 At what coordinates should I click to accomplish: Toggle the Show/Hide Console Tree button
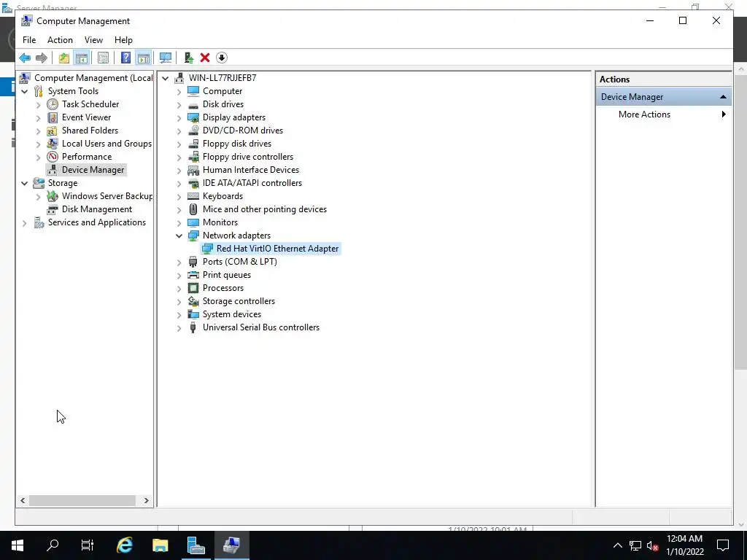82,58
